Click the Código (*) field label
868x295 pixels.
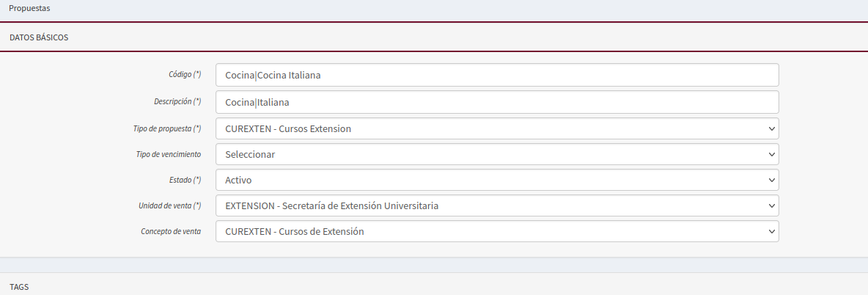184,75
